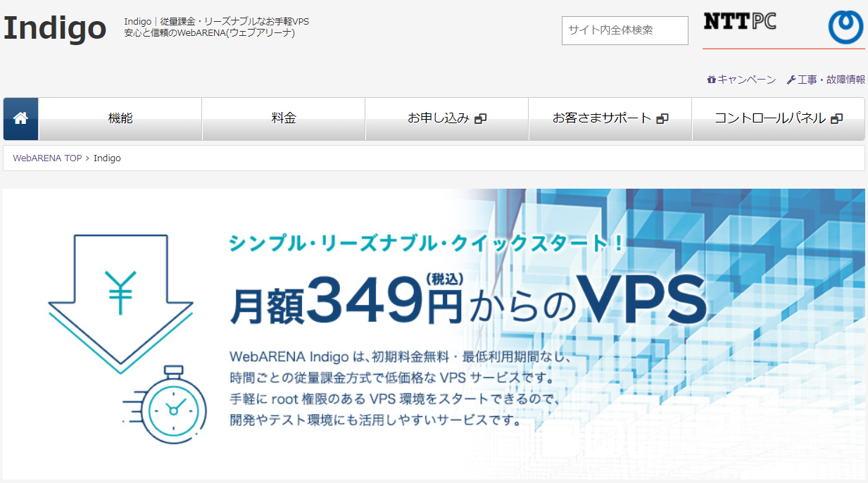Click the Indigo breadcrumb entry
Screen dimensions: 868x483
108,158
